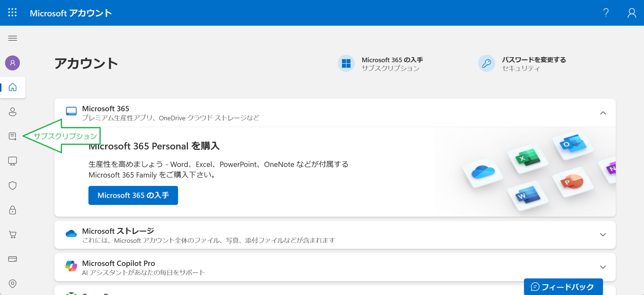This screenshot has height=295, width=644.
Task: Open Your info person icon in sidebar
Action: coord(12,112)
